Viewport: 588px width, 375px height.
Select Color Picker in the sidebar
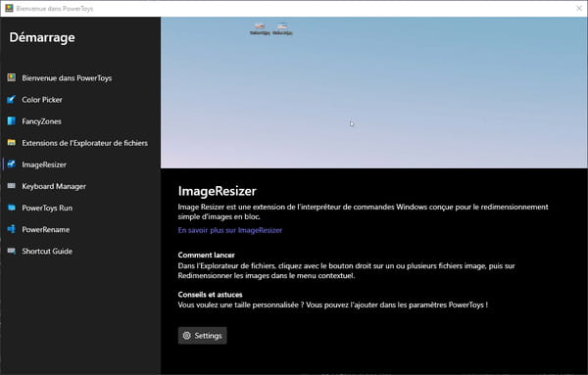click(x=80, y=100)
